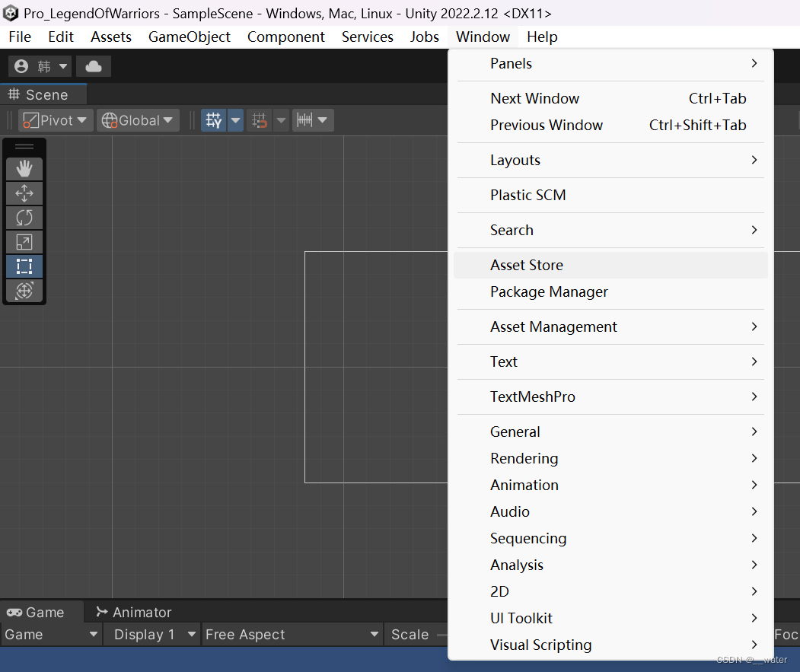
Task: Select the Move tool
Action: coord(24,193)
